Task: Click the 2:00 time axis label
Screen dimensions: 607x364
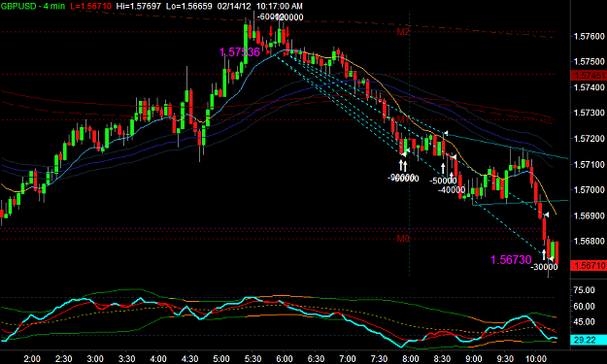Action: [x=32, y=359]
